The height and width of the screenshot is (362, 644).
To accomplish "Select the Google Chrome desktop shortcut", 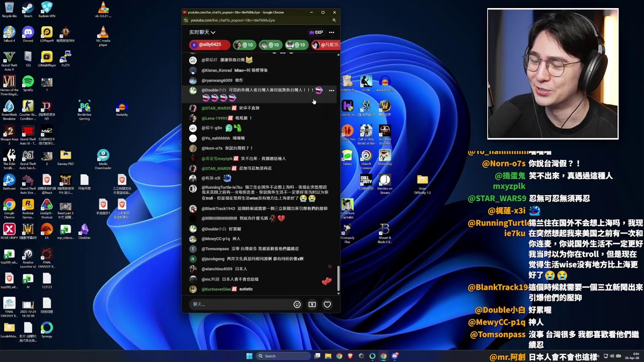I will [9, 209].
